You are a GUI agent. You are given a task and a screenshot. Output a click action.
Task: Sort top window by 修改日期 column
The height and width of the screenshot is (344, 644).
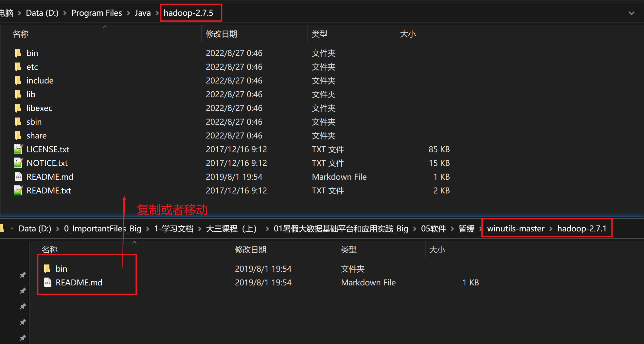(222, 34)
